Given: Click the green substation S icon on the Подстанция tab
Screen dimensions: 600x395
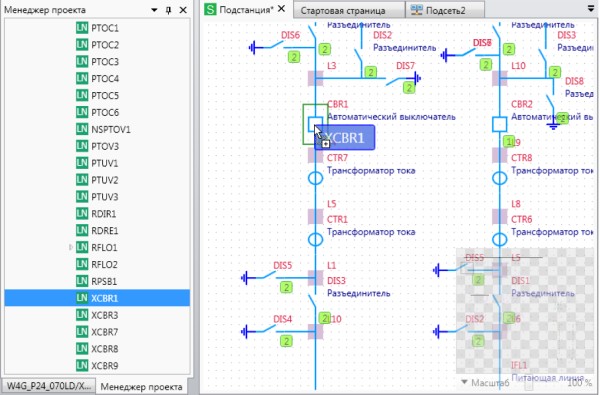Looking at the screenshot, I should click(210, 9).
